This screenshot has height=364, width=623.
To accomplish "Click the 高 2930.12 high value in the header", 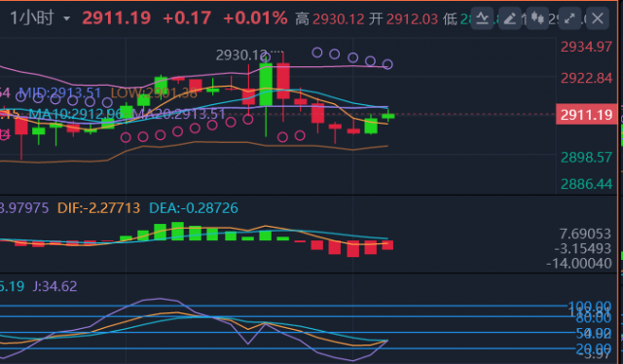I will tap(330, 18).
